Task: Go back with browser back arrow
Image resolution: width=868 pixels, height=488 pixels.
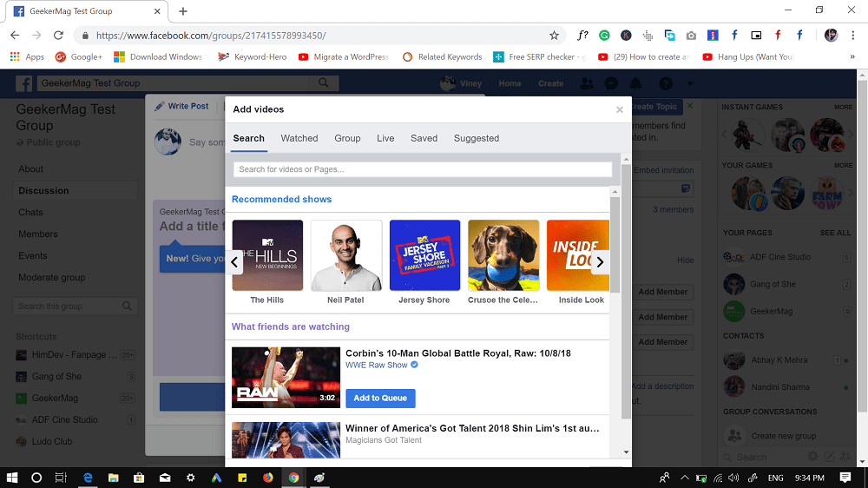Action: (x=15, y=36)
